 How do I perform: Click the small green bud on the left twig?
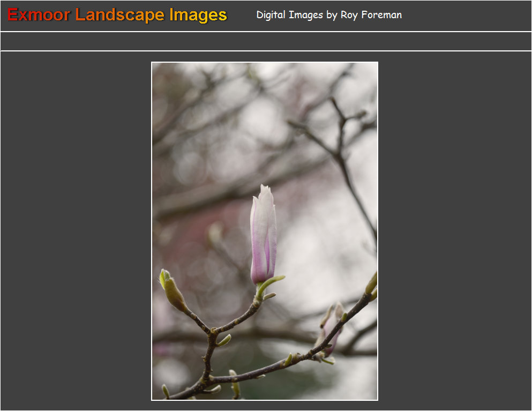(173, 291)
